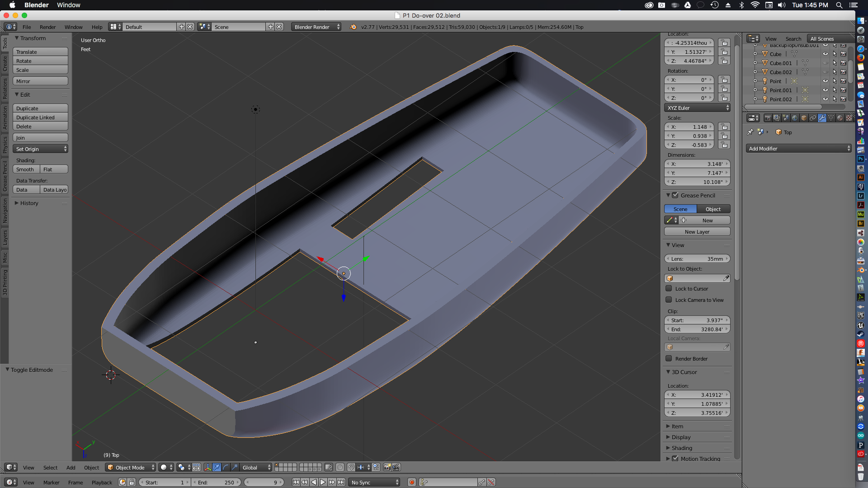Image resolution: width=868 pixels, height=488 pixels.
Task: Open the Texture properties checker tab
Action: (x=849, y=118)
